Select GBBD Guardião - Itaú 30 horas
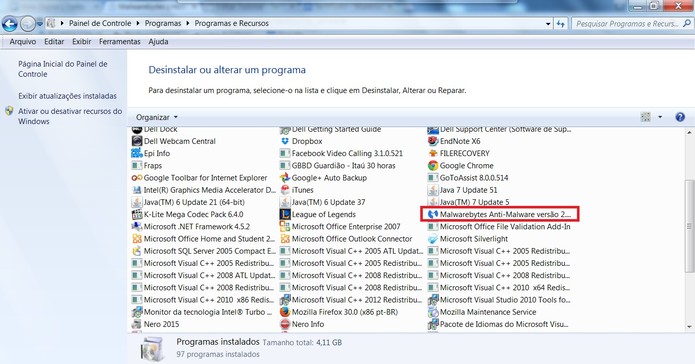The width and height of the screenshot is (695, 364). point(338,165)
